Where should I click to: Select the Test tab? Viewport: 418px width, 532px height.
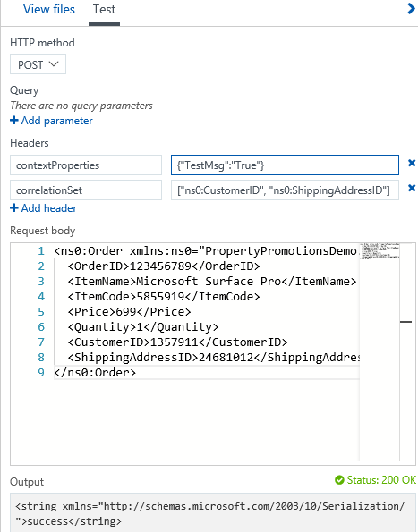[104, 9]
